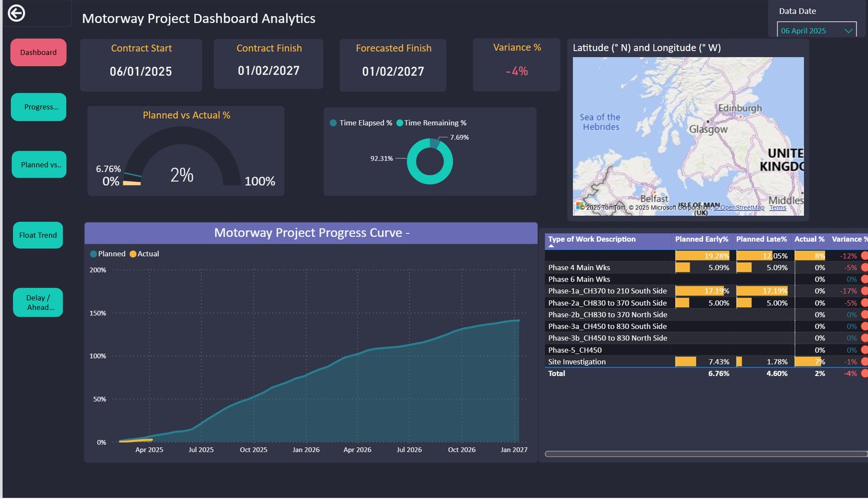868x499 pixels.
Task: Switch to the Float Trend page
Action: pyautogui.click(x=38, y=235)
